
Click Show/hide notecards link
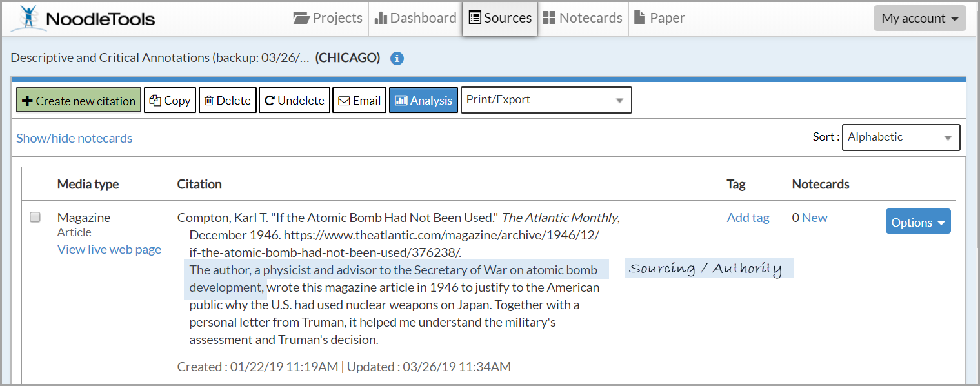click(74, 138)
